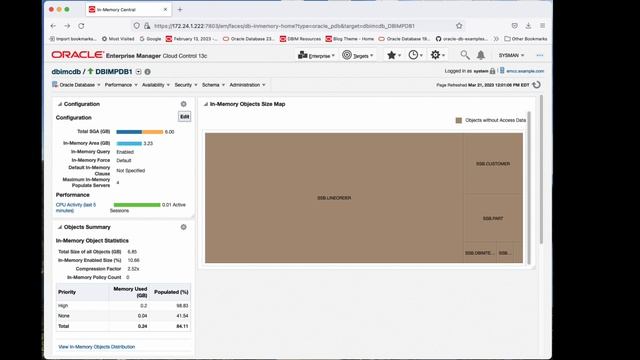640x360 pixels.
Task: Open the Security menu
Action: [186, 85]
